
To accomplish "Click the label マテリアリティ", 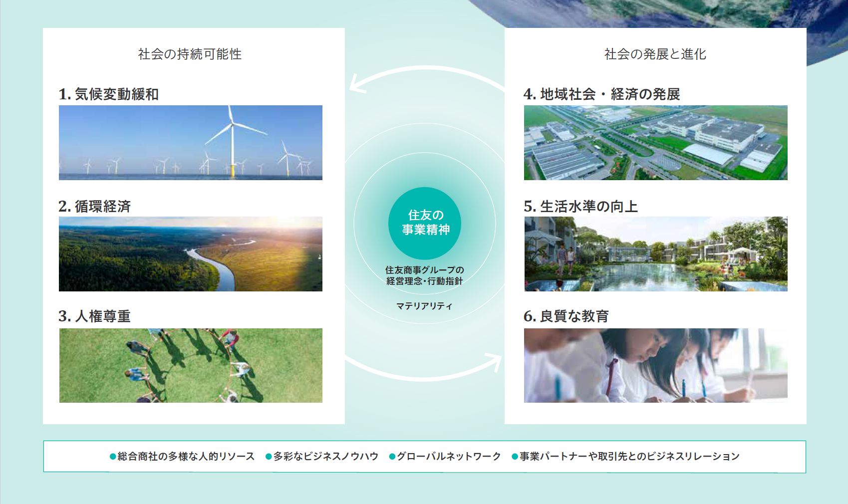I will pos(425,306).
